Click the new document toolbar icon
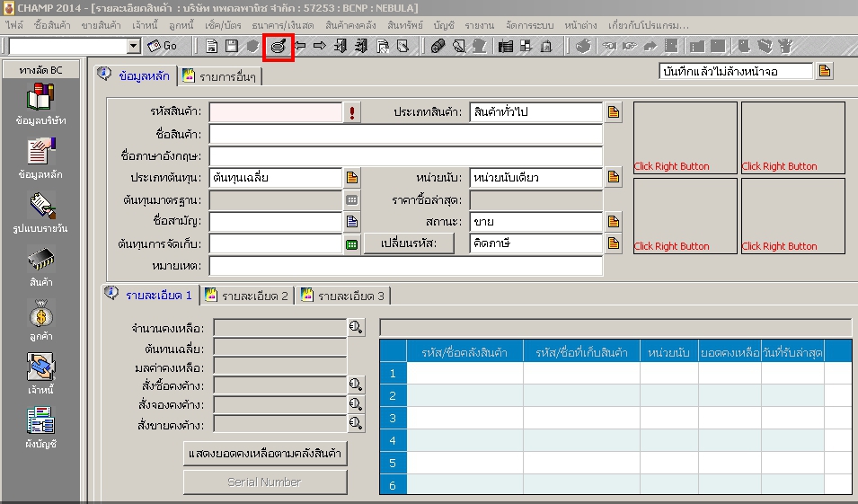 pyautogui.click(x=211, y=47)
